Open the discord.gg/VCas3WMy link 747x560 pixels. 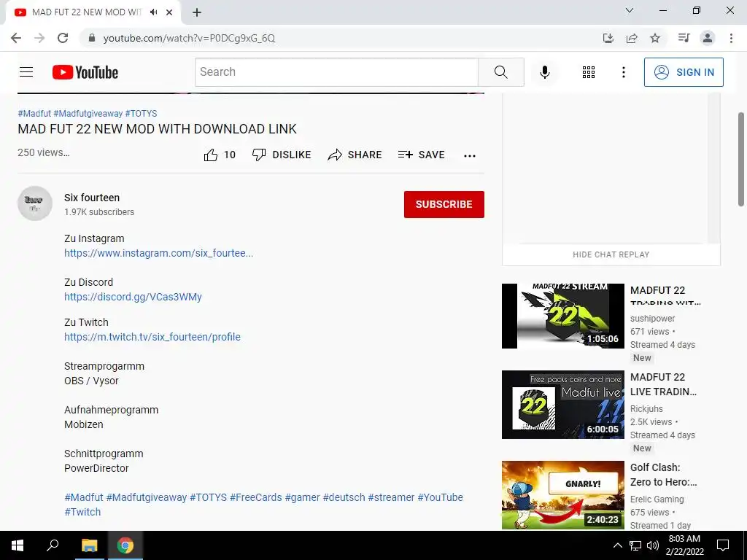pos(133,297)
